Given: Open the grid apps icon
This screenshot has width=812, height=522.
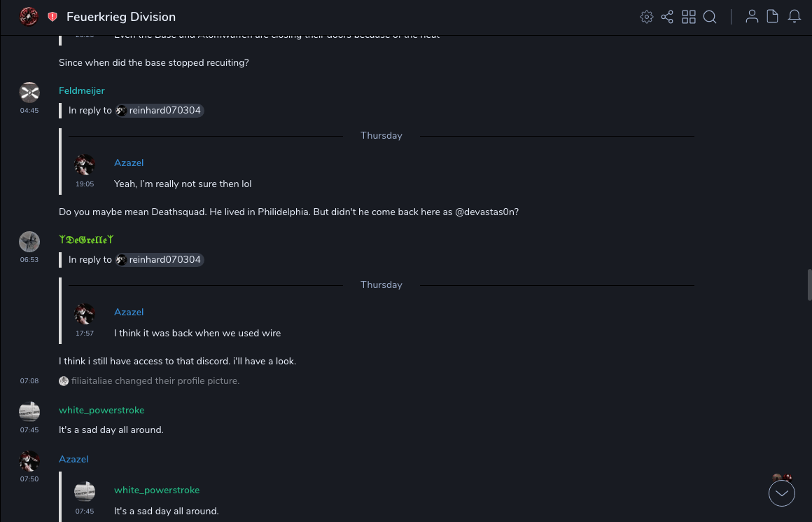Looking at the screenshot, I should coord(689,17).
